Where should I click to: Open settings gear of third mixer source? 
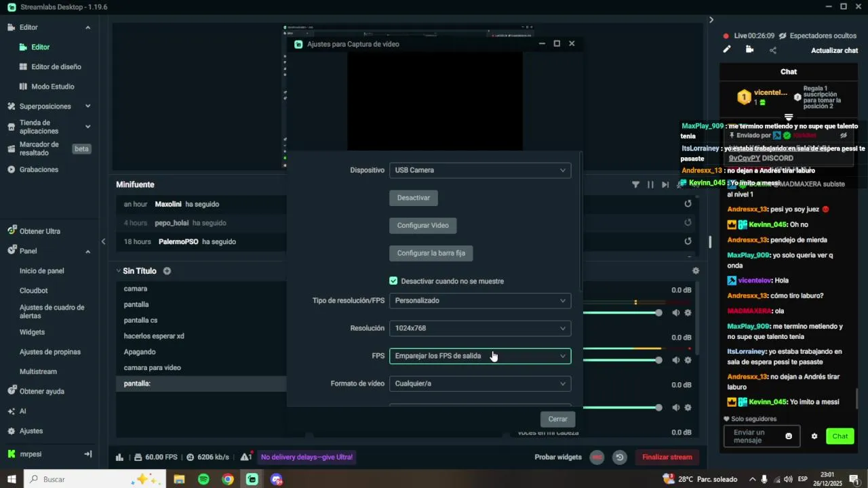pos(688,407)
